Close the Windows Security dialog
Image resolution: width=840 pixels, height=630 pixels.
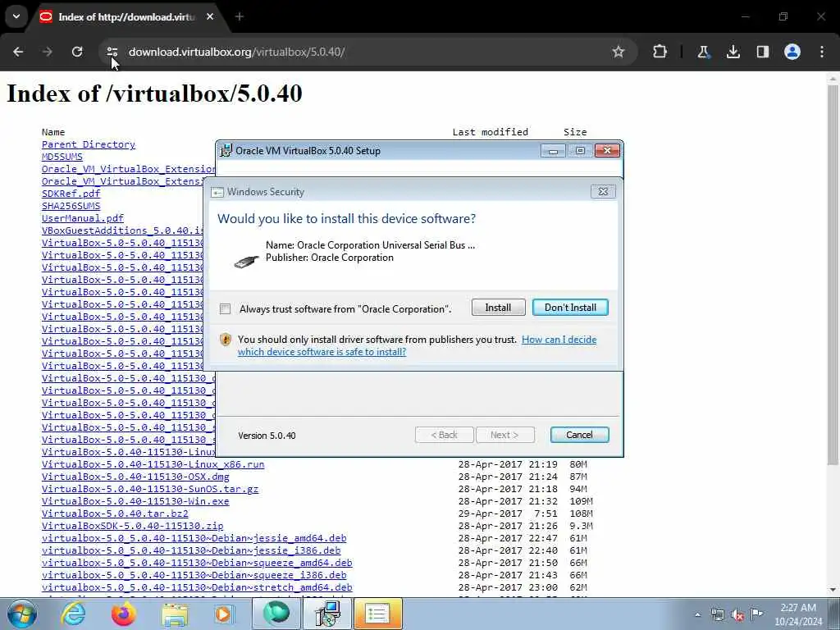603,192
